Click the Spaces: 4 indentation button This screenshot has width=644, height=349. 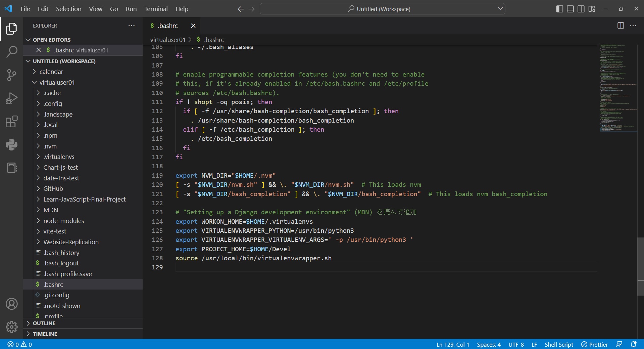[488, 344]
